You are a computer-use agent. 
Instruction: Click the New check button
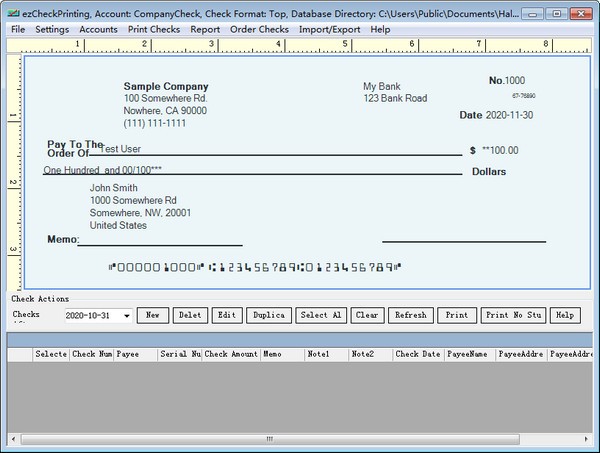coord(153,315)
